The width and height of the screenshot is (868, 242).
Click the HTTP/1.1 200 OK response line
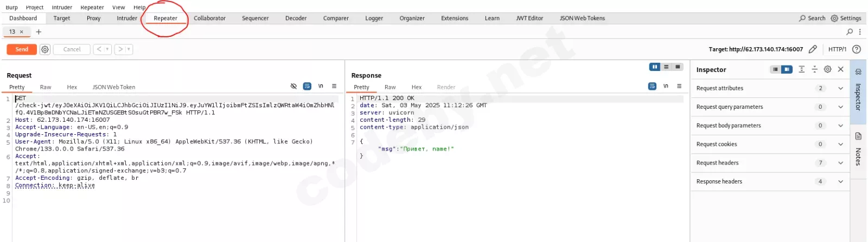pos(387,98)
